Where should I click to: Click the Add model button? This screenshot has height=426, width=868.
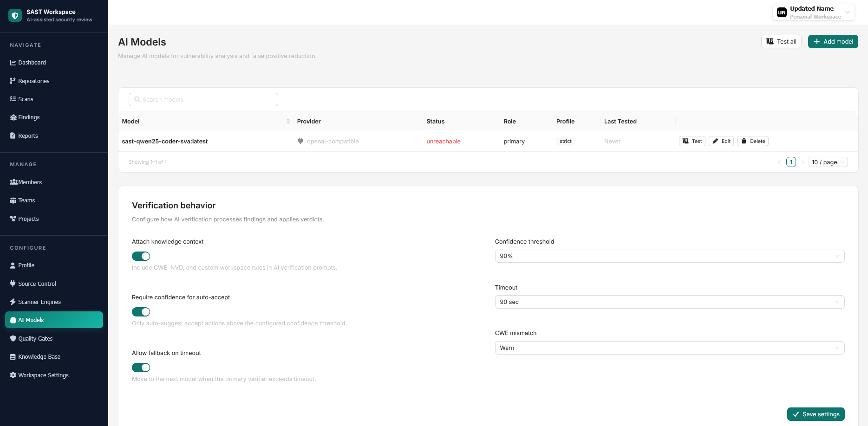[x=833, y=41]
